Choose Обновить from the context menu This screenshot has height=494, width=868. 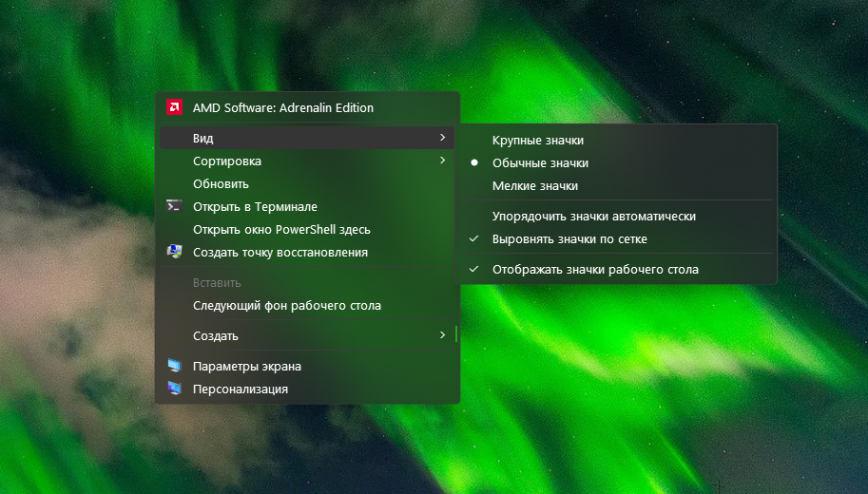coord(307,183)
